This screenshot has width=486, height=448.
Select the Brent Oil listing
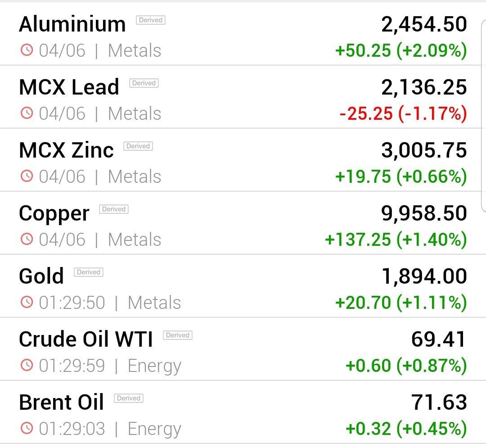tap(240, 412)
